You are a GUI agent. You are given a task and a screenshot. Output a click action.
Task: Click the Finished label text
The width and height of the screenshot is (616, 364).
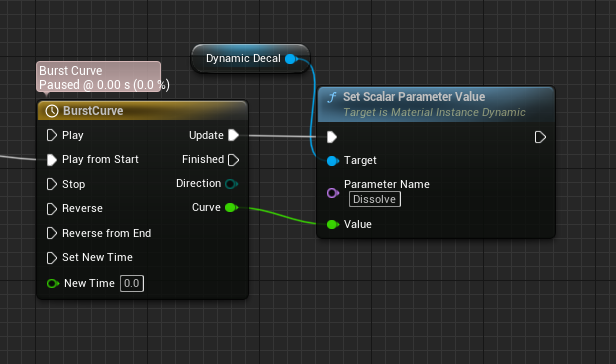pos(203,159)
